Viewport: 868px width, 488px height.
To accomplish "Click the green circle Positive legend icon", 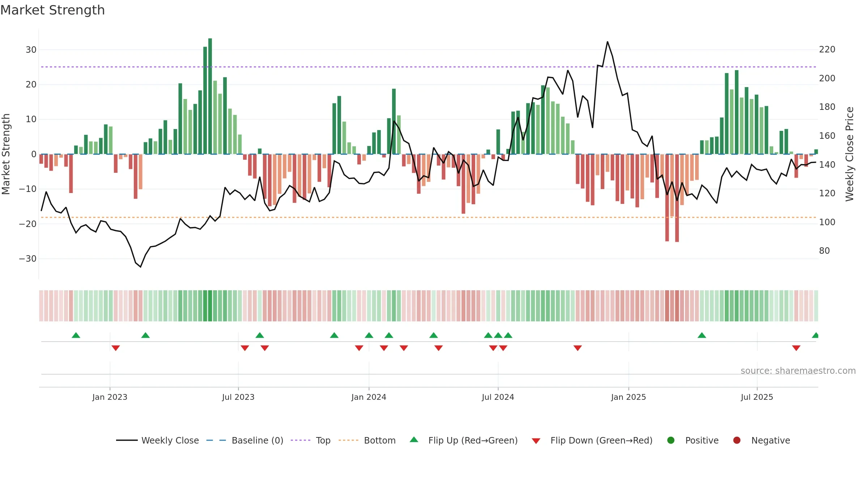I will click(671, 440).
